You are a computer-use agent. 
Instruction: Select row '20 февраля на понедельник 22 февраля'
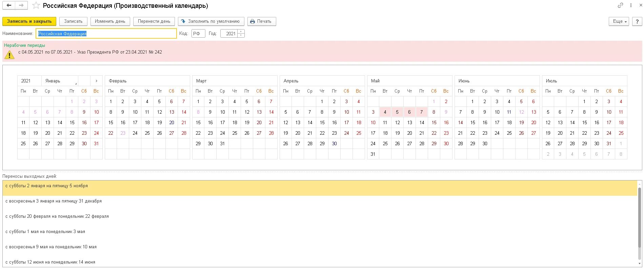tap(320, 218)
